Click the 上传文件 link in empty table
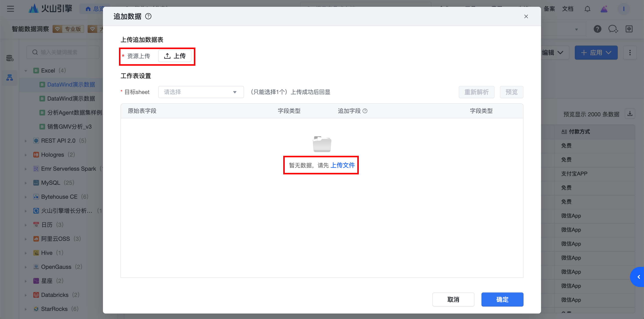 [343, 165]
